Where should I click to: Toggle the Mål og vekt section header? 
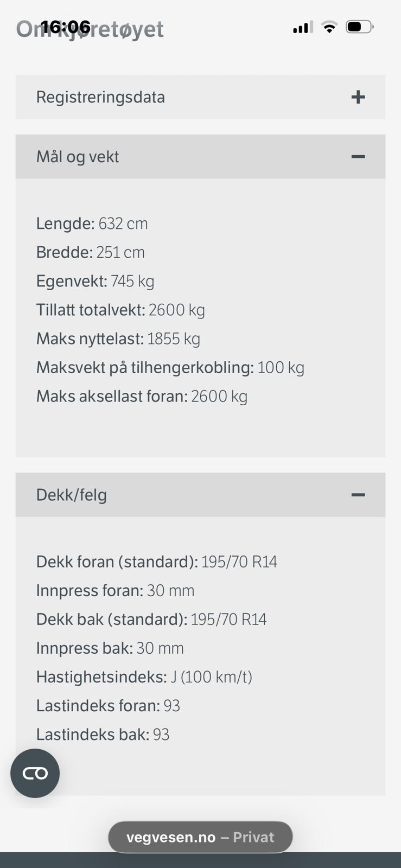pos(78,157)
